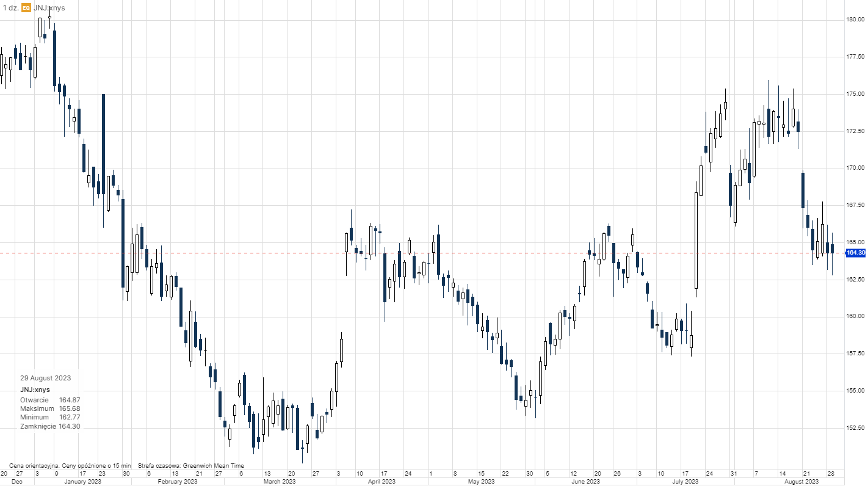Click the May 2023 month label
The image size is (868, 486).
tap(481, 482)
